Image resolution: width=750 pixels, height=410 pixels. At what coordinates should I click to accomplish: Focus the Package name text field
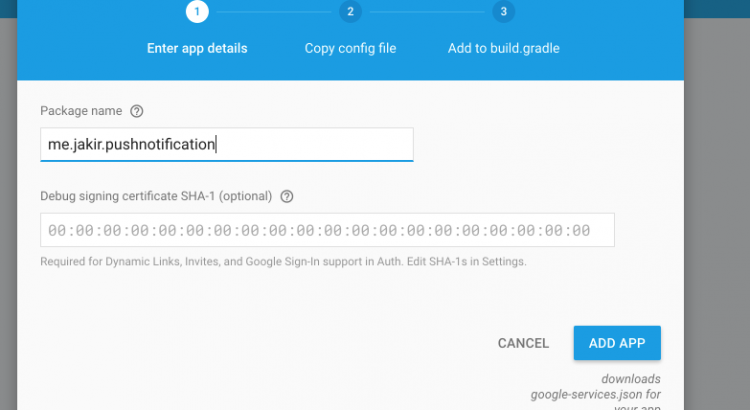coord(226,144)
